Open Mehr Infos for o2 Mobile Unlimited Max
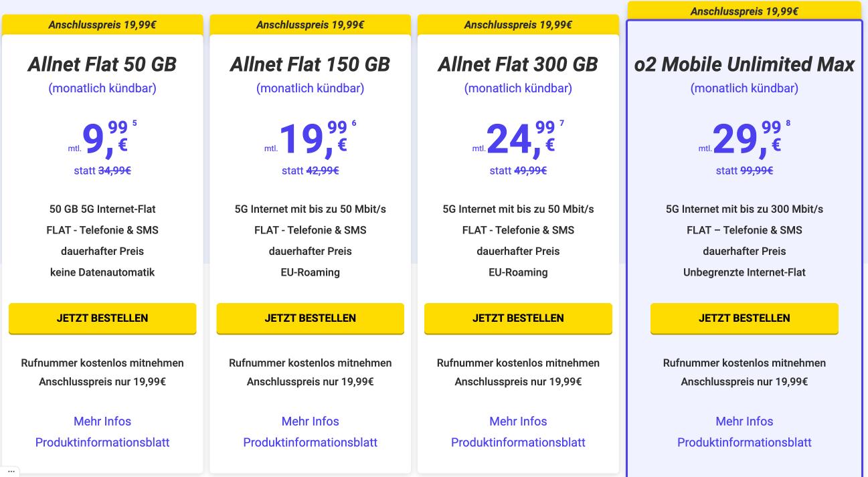 744,421
